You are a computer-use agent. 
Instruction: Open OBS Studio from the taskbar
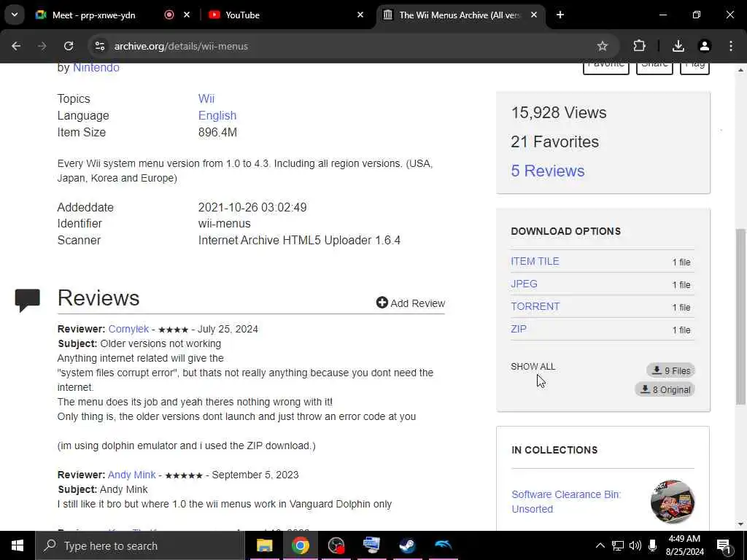[336, 545]
